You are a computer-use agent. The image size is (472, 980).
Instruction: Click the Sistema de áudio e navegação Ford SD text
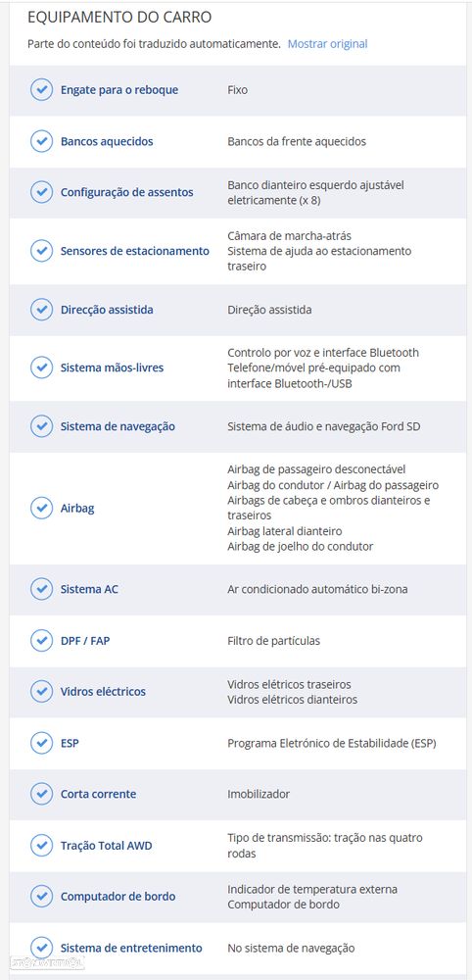point(323,427)
